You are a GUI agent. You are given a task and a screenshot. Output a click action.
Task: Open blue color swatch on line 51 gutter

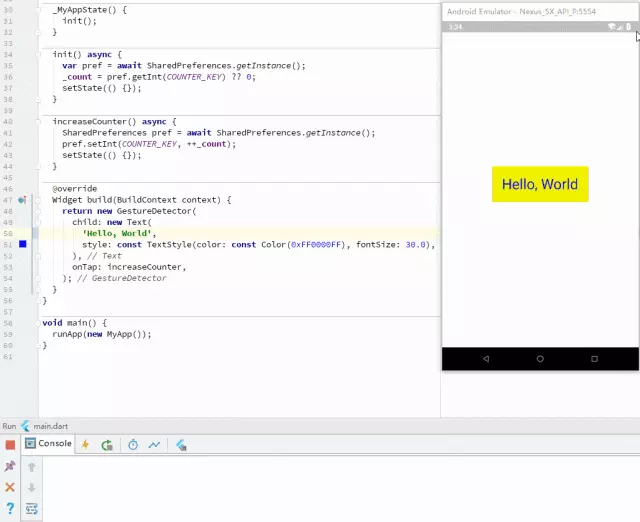tap(23, 244)
